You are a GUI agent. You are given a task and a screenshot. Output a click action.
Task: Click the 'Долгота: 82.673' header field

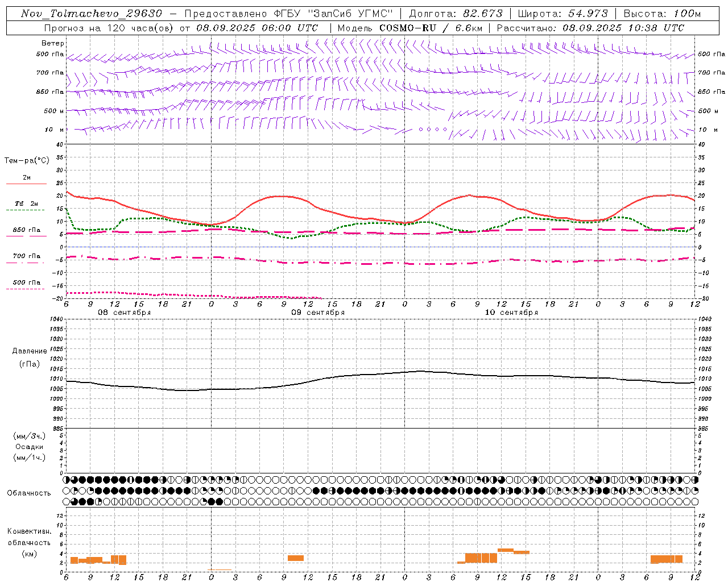pyautogui.click(x=456, y=14)
